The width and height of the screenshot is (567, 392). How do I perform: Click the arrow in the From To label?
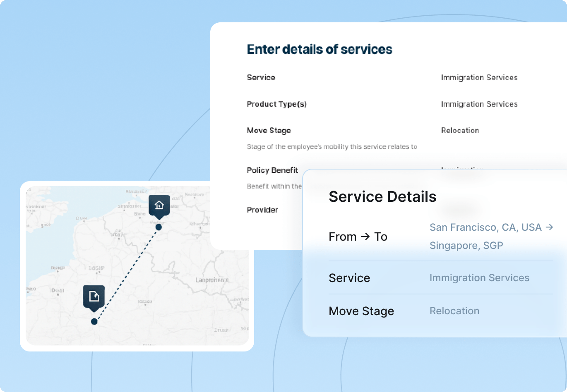[365, 237]
